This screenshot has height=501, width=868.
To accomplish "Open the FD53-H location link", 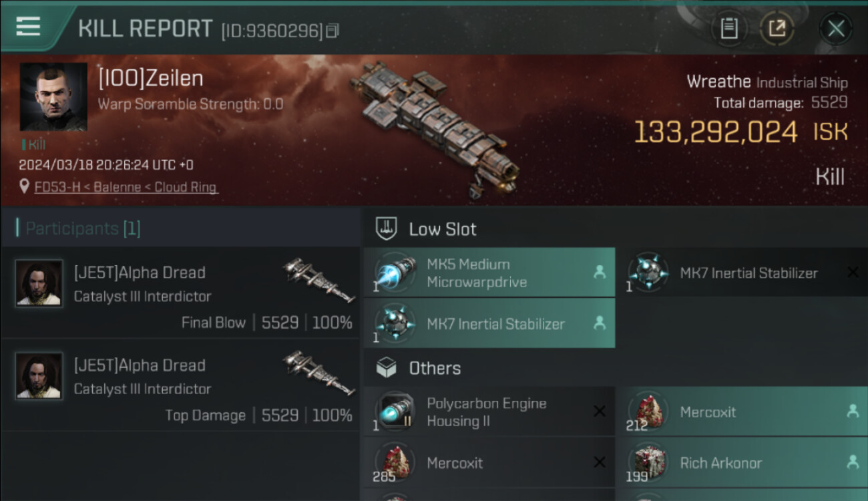I will (126, 187).
